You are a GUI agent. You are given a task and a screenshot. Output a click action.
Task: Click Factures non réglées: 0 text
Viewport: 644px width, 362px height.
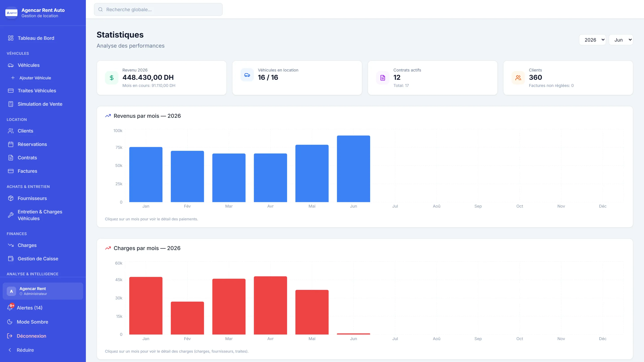coord(551,85)
